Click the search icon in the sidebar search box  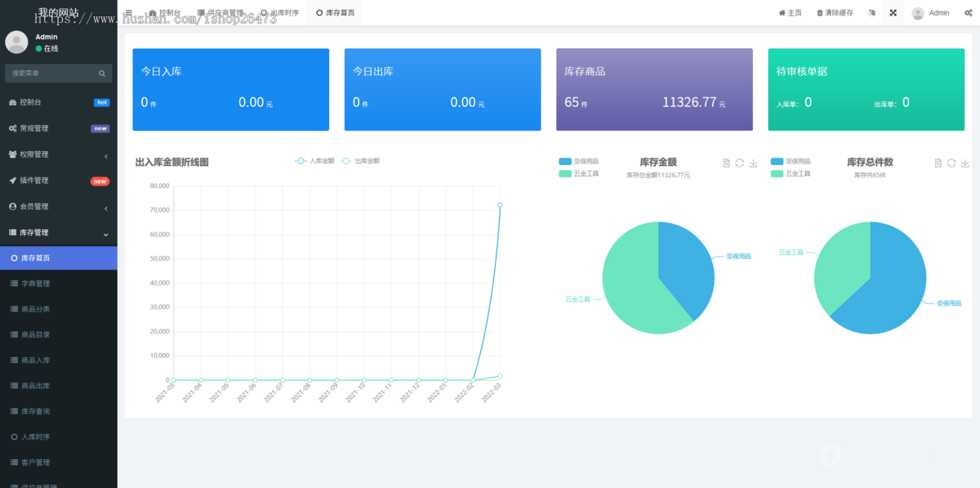[101, 73]
